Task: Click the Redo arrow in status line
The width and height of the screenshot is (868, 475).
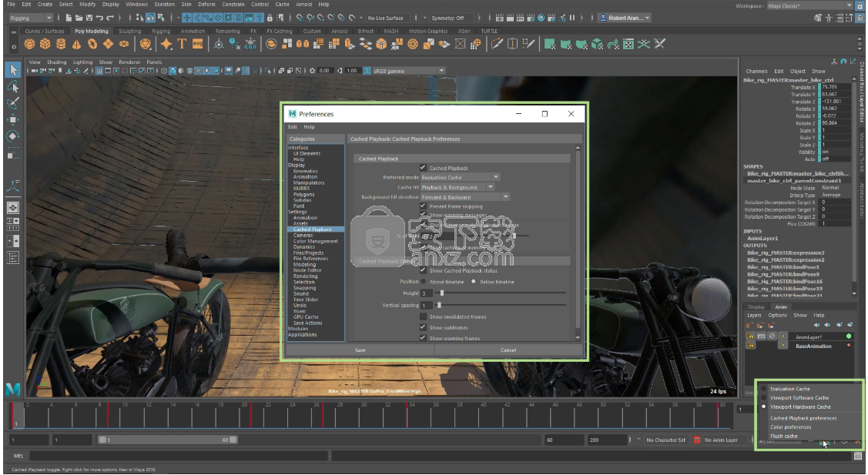Action: click(x=110, y=18)
